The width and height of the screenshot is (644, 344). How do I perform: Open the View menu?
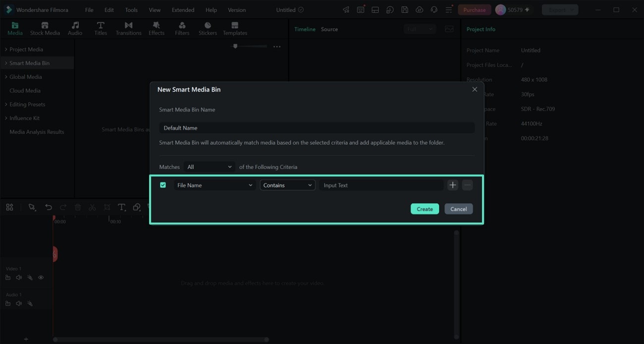click(155, 10)
